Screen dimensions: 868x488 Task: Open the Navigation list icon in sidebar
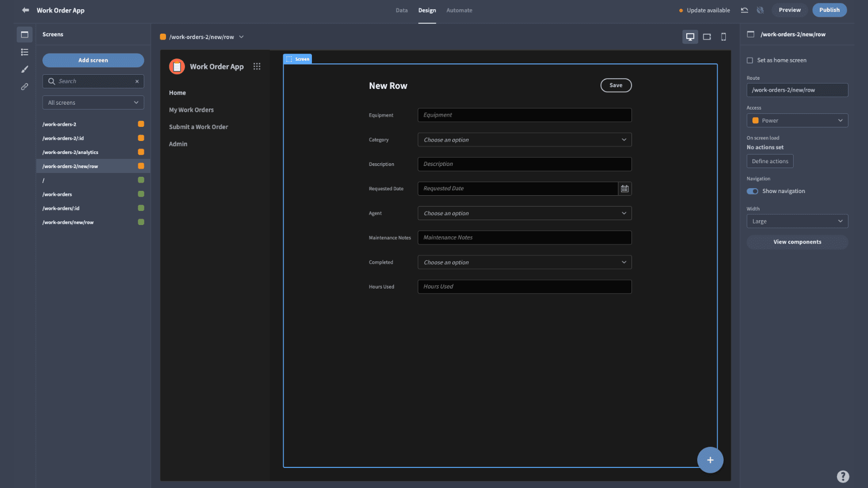[x=24, y=52]
